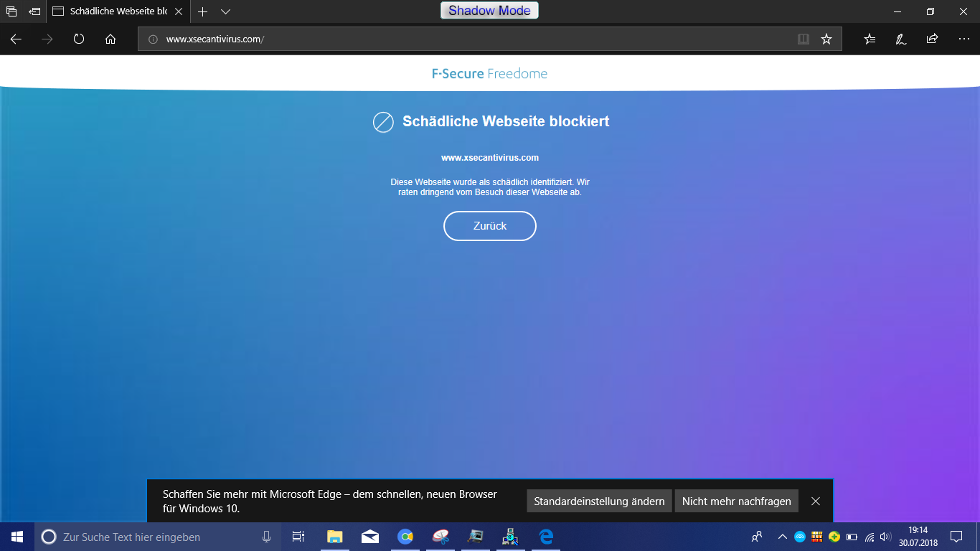Image resolution: width=980 pixels, height=551 pixels.
Task: Open the People icon in the taskbar
Action: tap(757, 537)
